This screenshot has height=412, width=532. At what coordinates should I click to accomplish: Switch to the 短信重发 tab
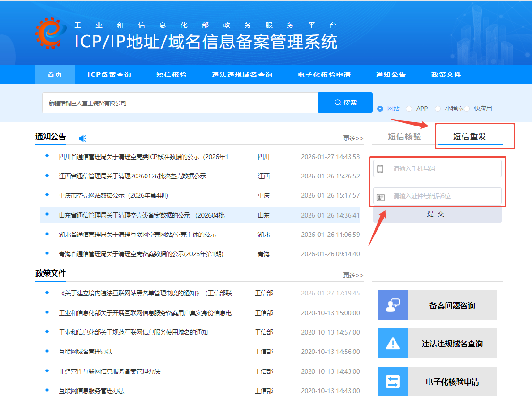pyautogui.click(x=469, y=137)
